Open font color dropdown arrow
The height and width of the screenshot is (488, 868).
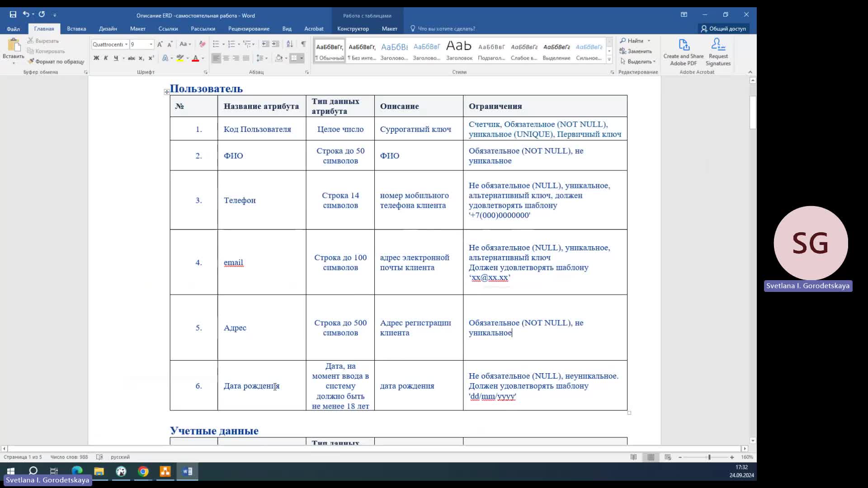(x=203, y=58)
